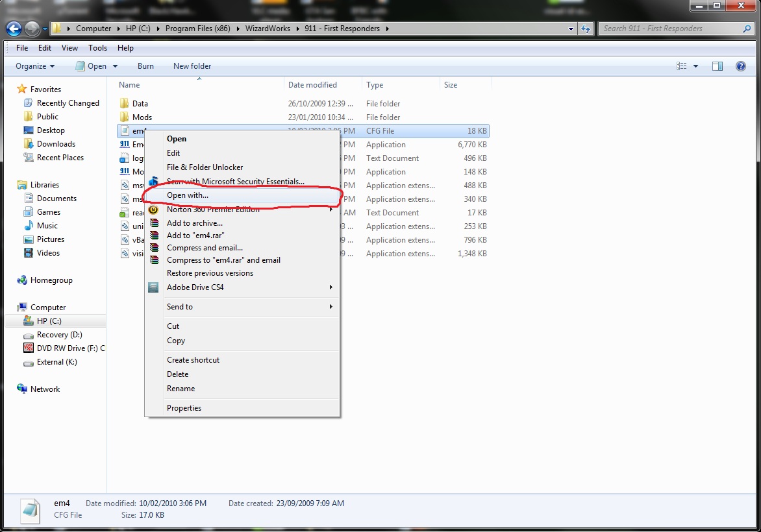761x532 pixels.
Task: Expand the Norton 360 submenu arrow
Action: click(331, 210)
